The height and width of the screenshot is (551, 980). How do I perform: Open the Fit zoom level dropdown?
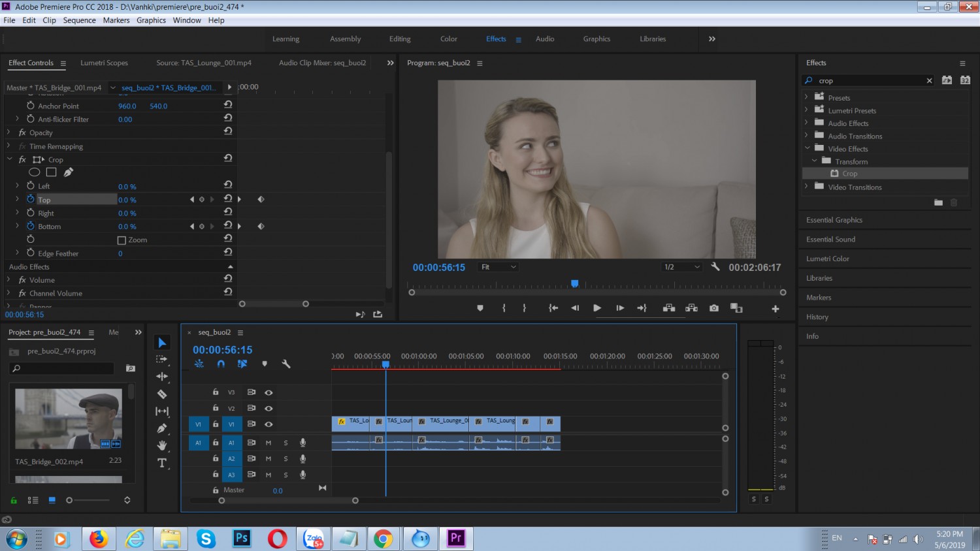498,267
